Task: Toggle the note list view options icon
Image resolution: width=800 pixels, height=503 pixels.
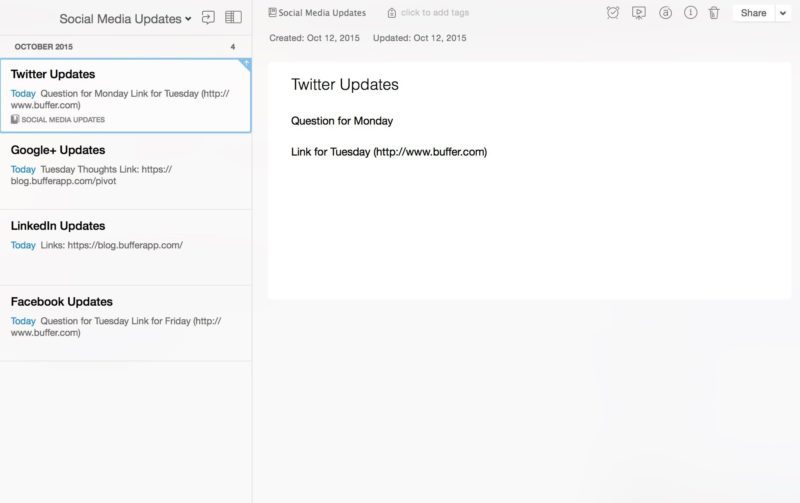Action: [233, 17]
